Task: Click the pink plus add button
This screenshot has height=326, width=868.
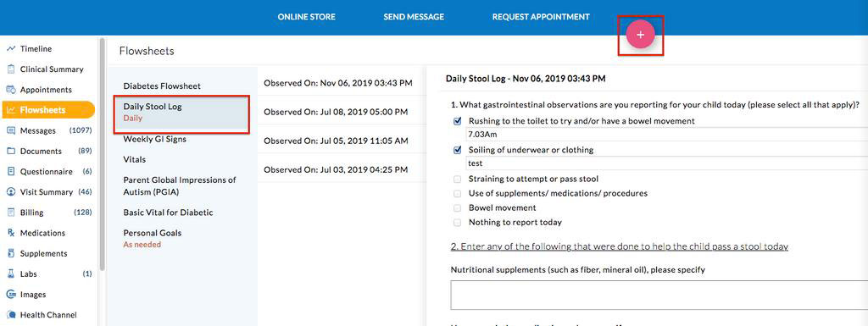Action: click(641, 35)
